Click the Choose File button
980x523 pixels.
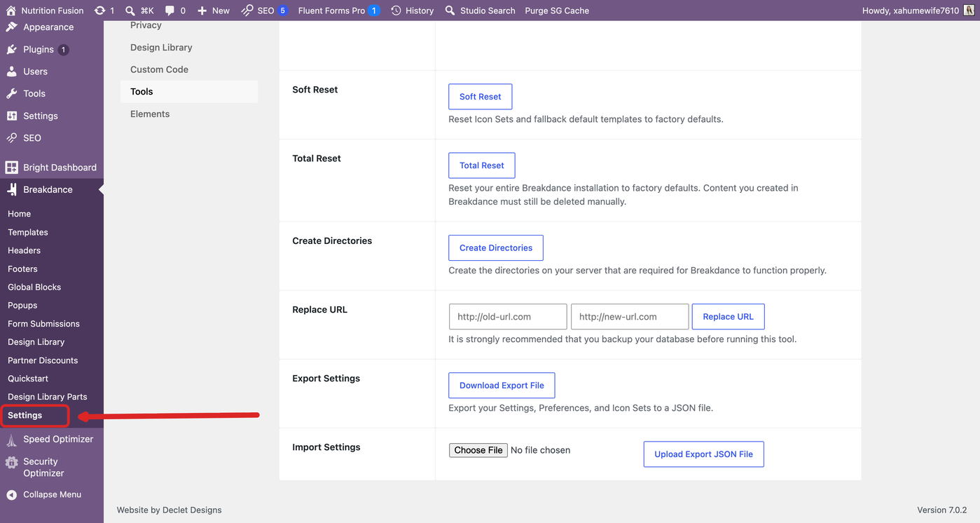pos(478,450)
